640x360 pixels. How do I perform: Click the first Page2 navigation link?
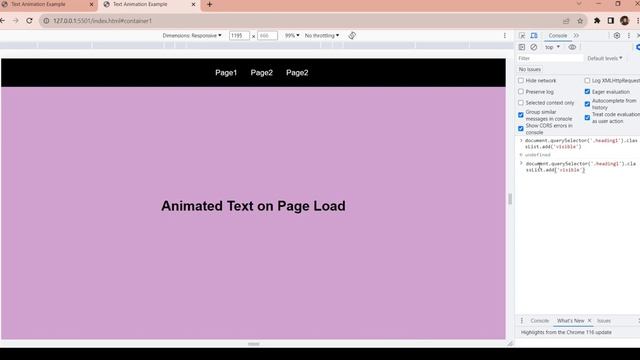pyautogui.click(x=262, y=73)
